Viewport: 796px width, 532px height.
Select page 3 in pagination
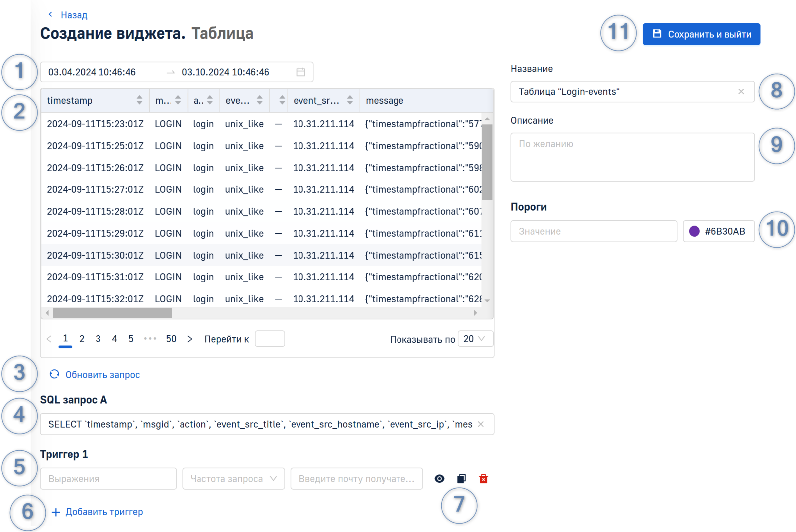click(x=98, y=339)
